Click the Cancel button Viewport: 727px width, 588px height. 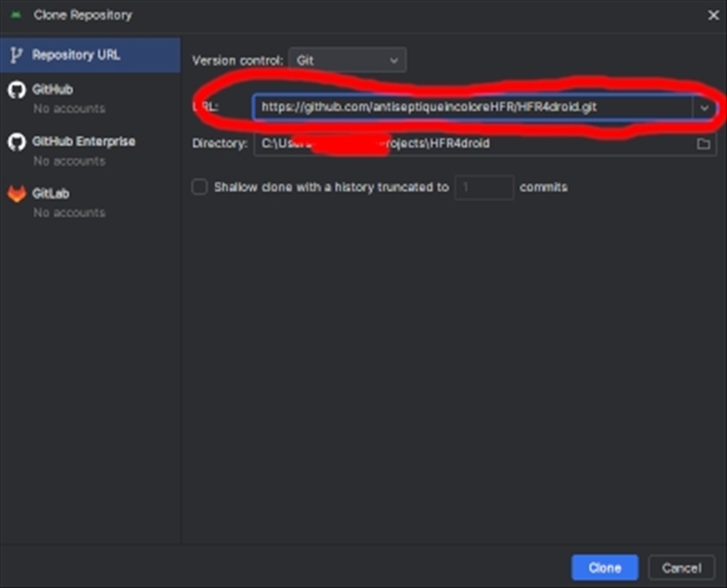681,568
